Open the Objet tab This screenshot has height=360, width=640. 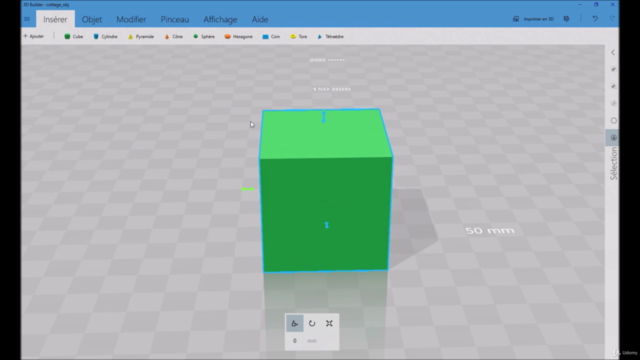point(92,19)
